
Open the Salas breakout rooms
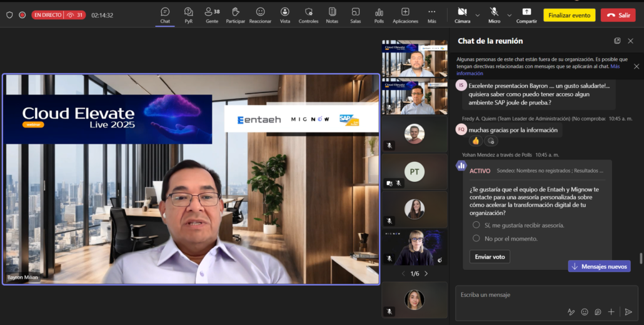coord(355,14)
